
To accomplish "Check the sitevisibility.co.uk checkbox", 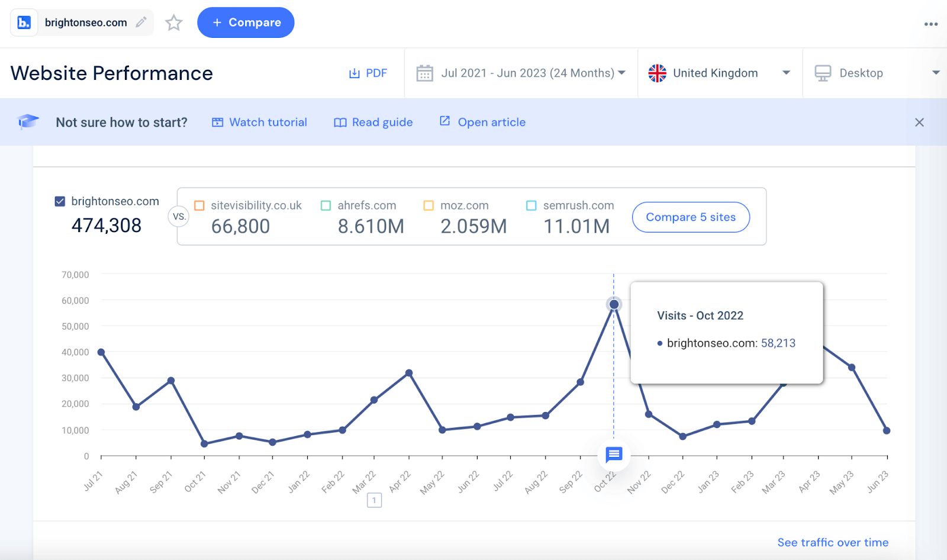I will point(199,205).
